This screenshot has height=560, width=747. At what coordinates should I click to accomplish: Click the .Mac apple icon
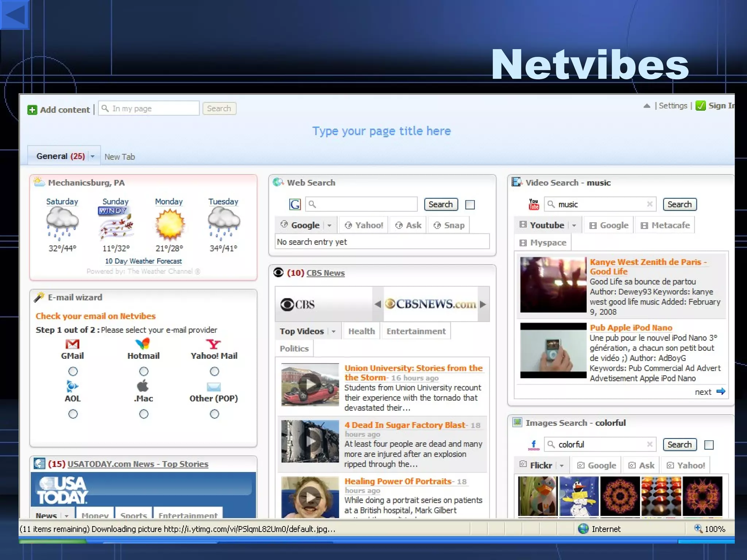tap(143, 386)
